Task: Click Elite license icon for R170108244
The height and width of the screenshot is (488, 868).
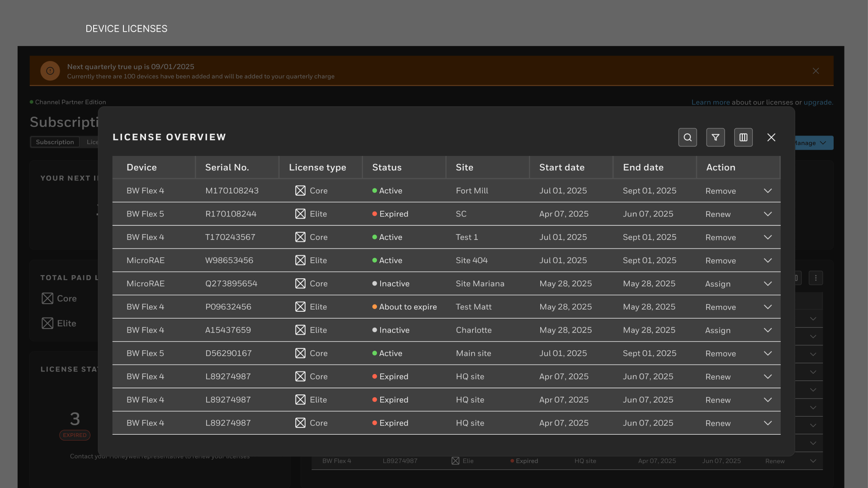Action: point(300,214)
